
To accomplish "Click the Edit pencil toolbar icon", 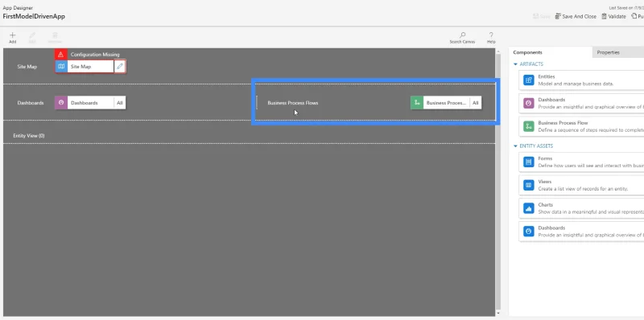I will [x=32, y=35].
